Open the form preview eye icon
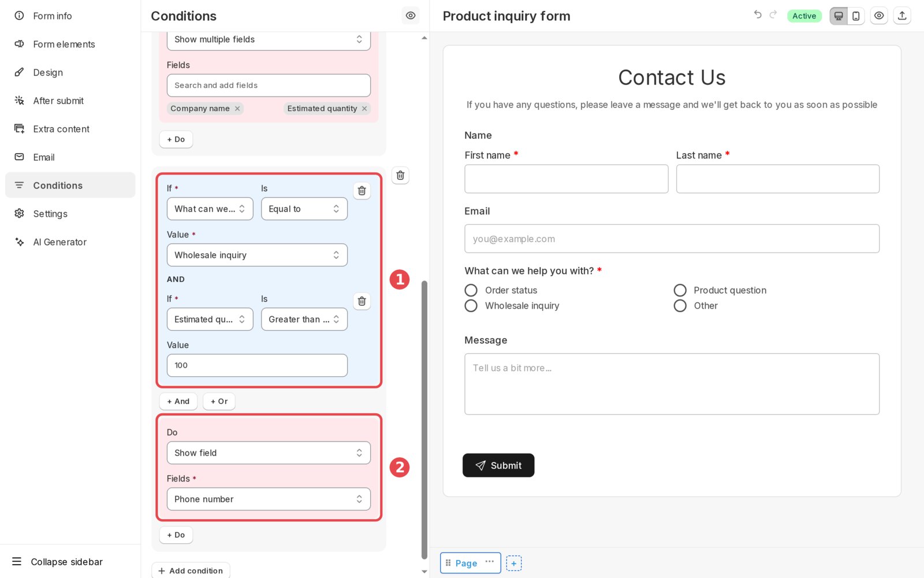Screen dimensions: 924x578 pyautogui.click(x=879, y=16)
